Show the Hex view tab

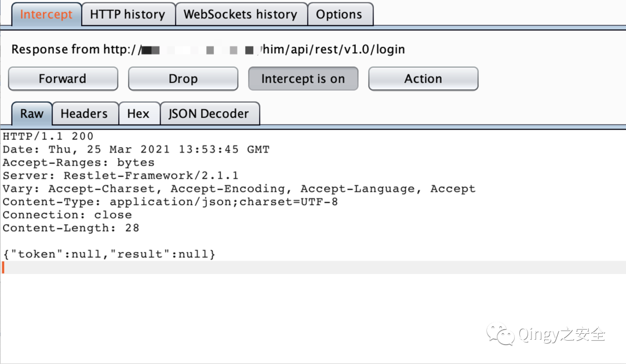tap(138, 114)
